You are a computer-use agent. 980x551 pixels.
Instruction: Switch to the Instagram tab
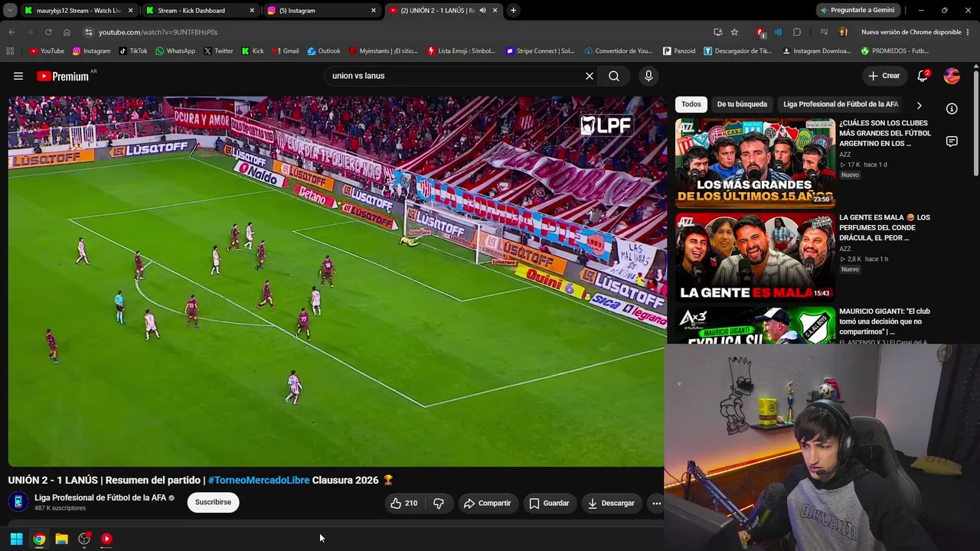[x=322, y=11]
